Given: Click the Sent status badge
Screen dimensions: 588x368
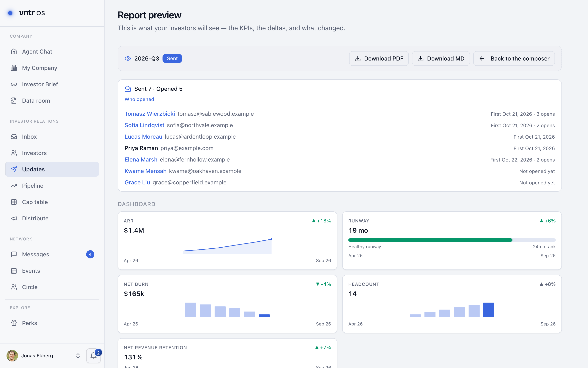Looking at the screenshot, I should [x=172, y=58].
